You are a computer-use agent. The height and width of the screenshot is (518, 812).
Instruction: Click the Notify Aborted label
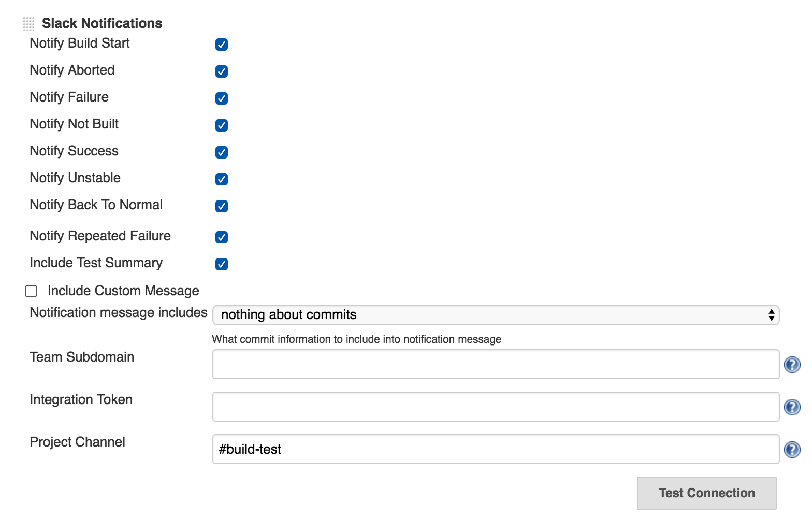coord(72,70)
